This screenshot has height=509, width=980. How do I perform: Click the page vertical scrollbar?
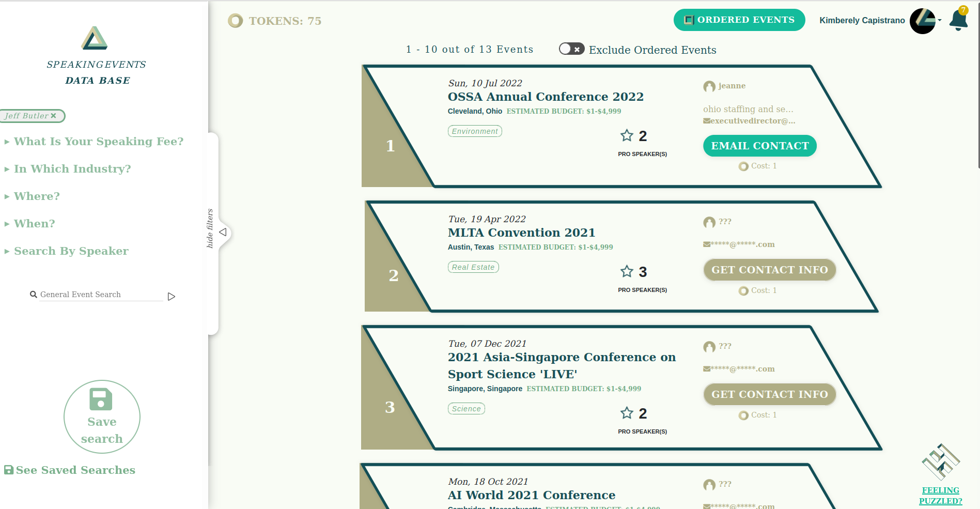(x=978, y=85)
